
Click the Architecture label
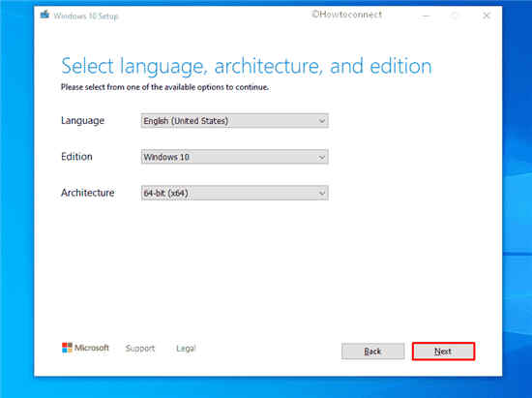(x=87, y=193)
